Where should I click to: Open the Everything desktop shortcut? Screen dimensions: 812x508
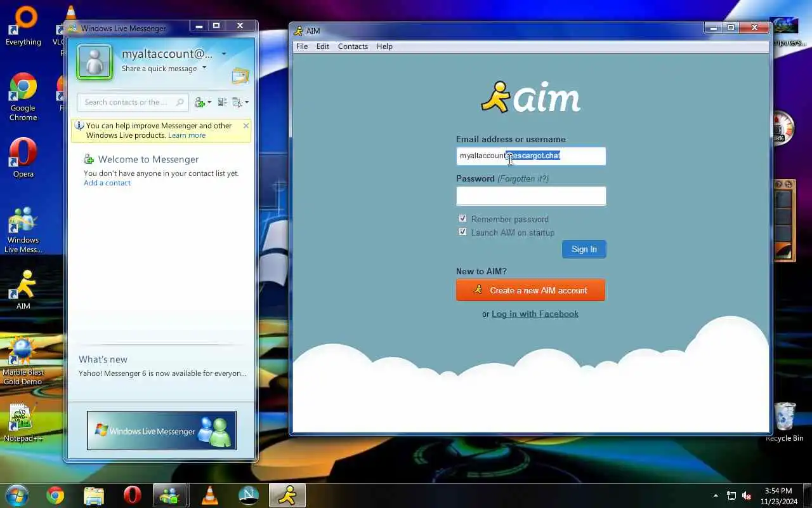23,26
